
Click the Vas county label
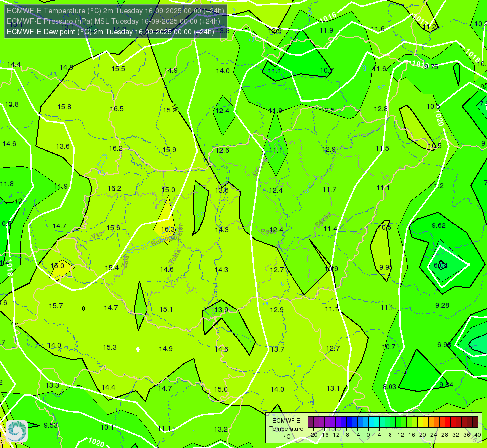[97, 236]
